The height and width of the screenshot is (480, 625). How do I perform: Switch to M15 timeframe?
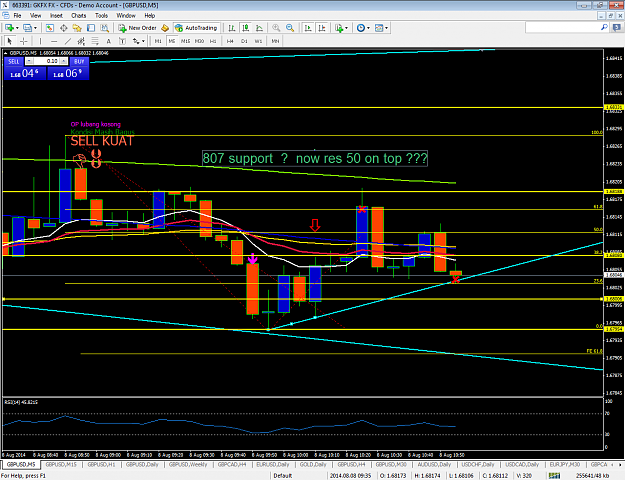pos(186,41)
